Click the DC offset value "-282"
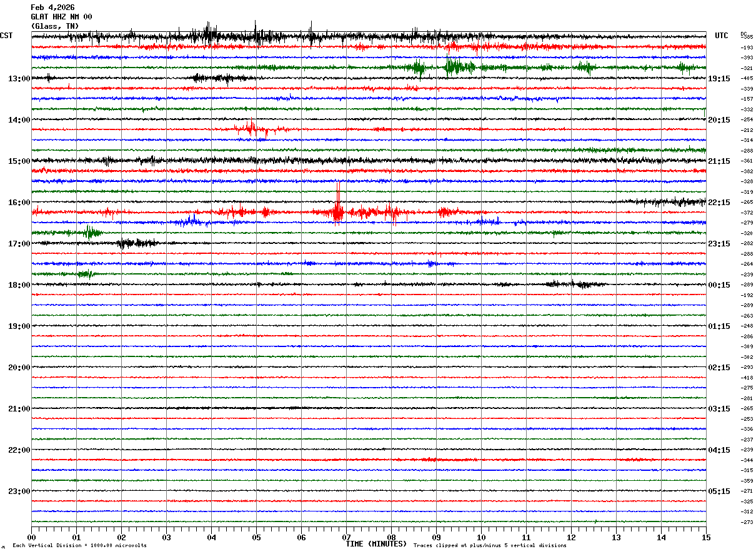Image resolution: width=756 pixels, height=554 pixels. pyautogui.click(x=747, y=244)
